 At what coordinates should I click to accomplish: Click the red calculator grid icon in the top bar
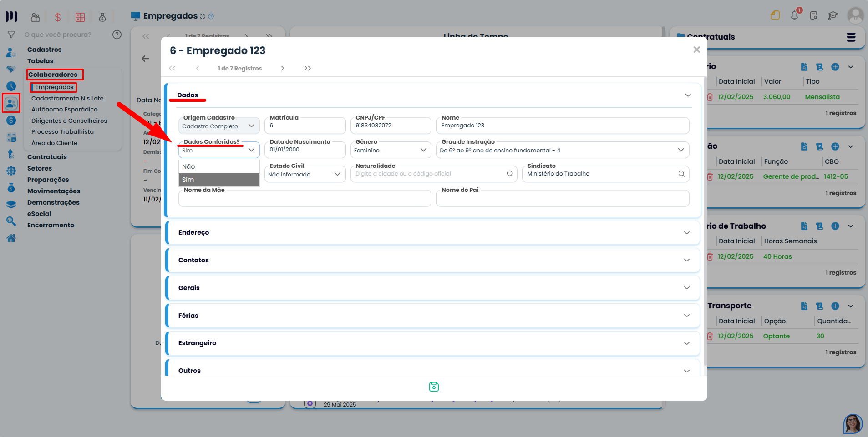coord(80,17)
